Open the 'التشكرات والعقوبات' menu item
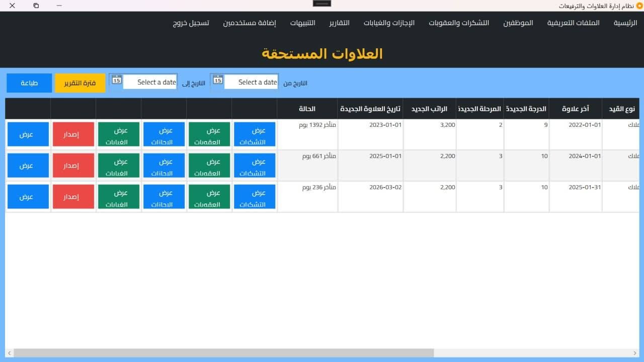This screenshot has height=362, width=644. [459, 23]
